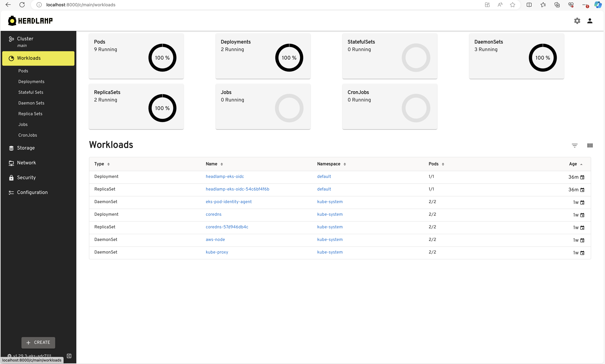Go to CronJobs sidebar item
This screenshot has height=364, width=605.
[27, 135]
